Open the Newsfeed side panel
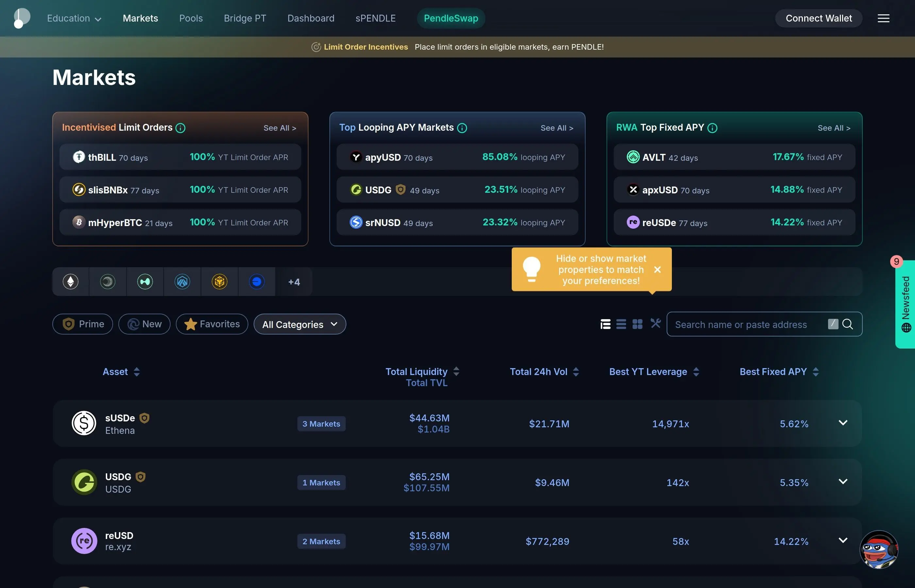 [x=905, y=304]
